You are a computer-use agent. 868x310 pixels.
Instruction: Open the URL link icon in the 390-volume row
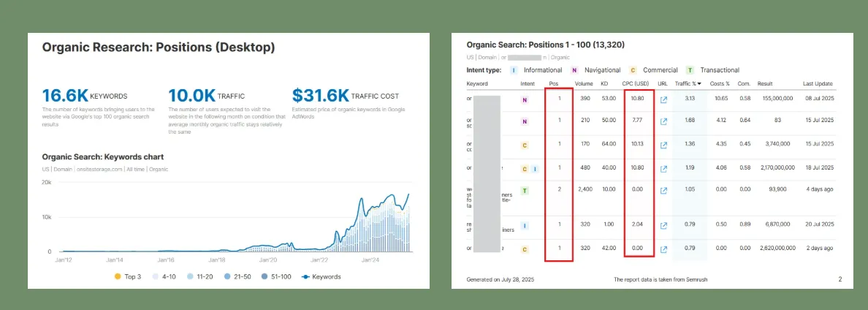point(663,100)
